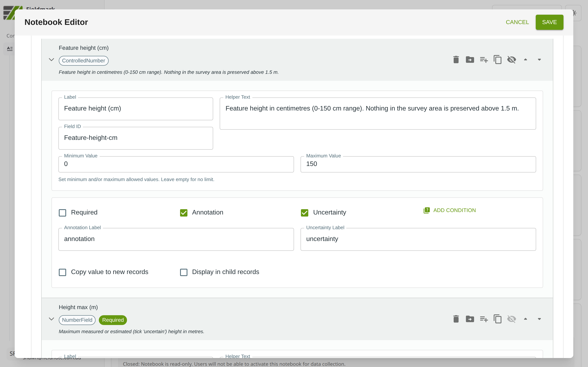Viewport: 588px width, 367px height.
Task: Duplicate the Height max (m) field
Action: (497, 319)
